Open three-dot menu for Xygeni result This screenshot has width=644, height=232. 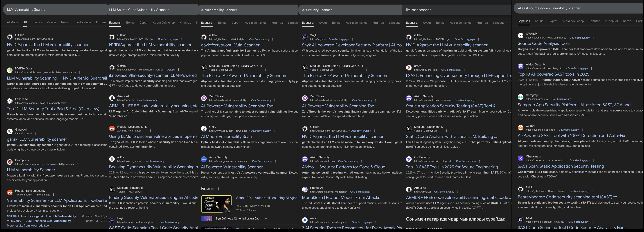582,130
